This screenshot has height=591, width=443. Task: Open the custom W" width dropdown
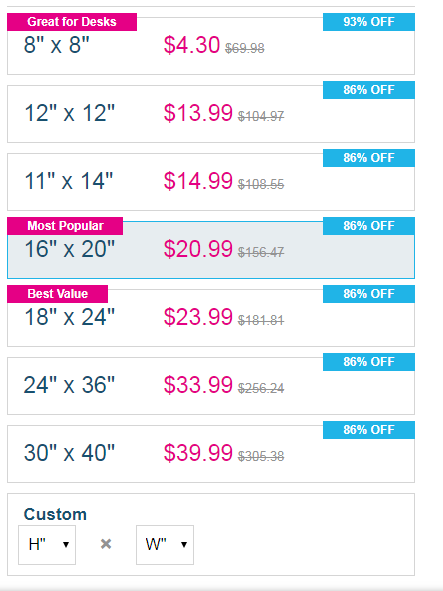pos(165,545)
